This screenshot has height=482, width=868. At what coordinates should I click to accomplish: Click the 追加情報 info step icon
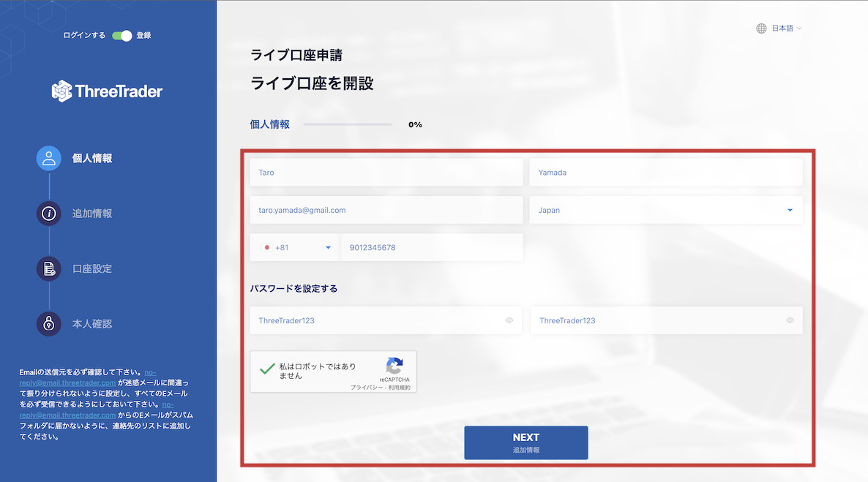click(49, 214)
